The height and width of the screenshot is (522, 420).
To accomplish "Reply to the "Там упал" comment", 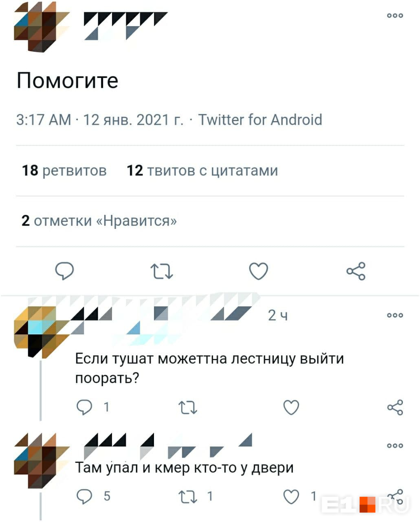I will click(x=84, y=496).
